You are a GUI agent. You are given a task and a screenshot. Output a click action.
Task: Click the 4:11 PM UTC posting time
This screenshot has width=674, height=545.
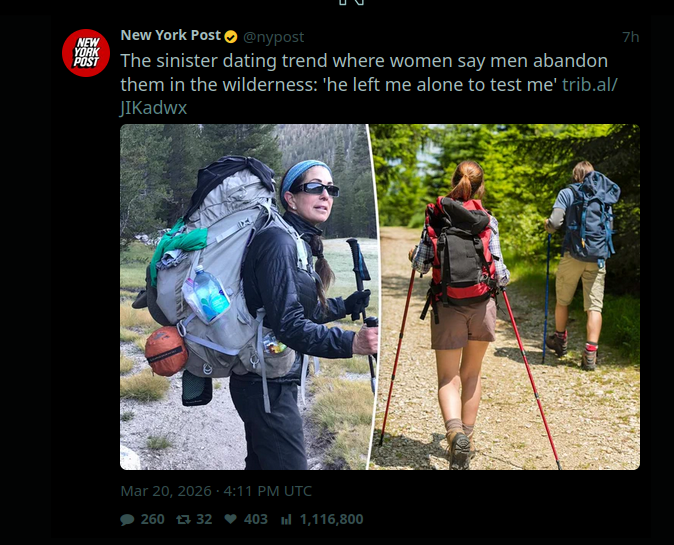267,491
